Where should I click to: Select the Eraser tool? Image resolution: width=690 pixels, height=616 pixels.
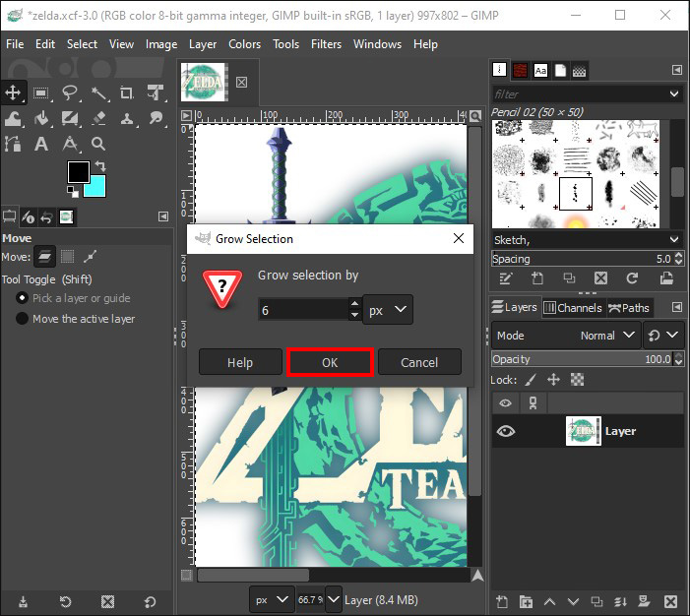(x=98, y=118)
